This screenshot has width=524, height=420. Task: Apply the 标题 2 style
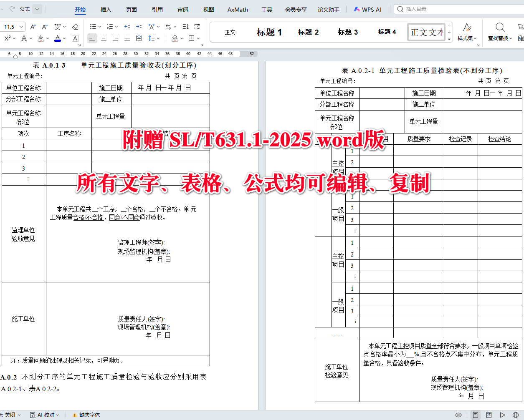pos(309,32)
